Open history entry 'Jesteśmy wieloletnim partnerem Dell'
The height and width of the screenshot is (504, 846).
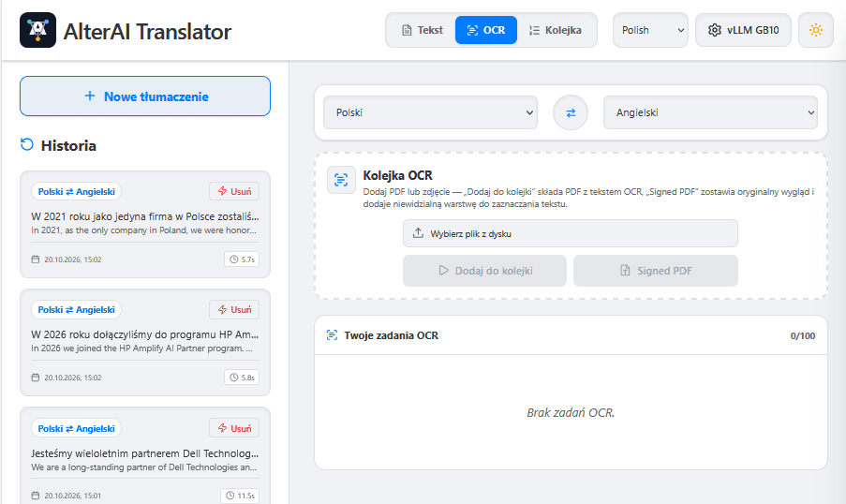[144, 453]
